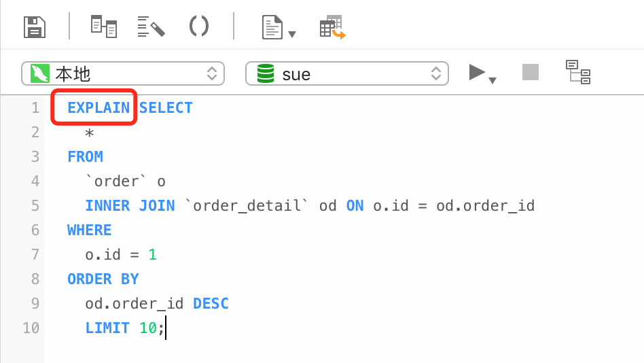
Task: Expand the arrow beside the document icon
Action: pyautogui.click(x=292, y=34)
